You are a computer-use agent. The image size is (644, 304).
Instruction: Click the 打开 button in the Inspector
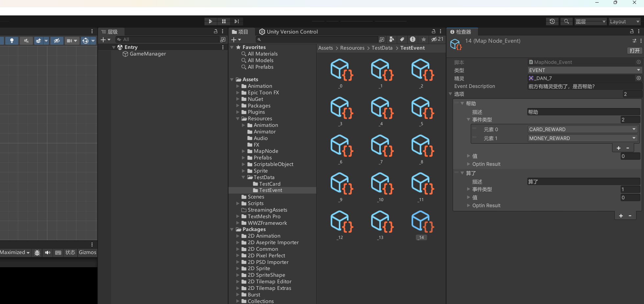point(634,51)
